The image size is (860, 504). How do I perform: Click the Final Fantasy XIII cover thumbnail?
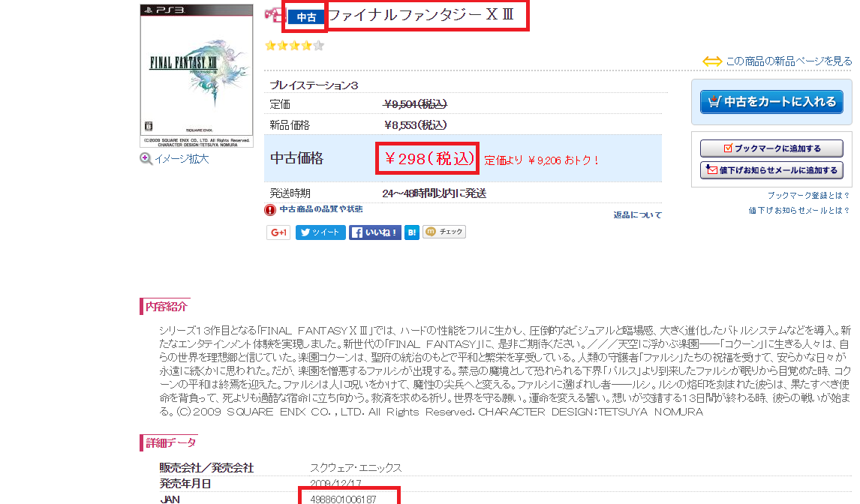[x=197, y=76]
